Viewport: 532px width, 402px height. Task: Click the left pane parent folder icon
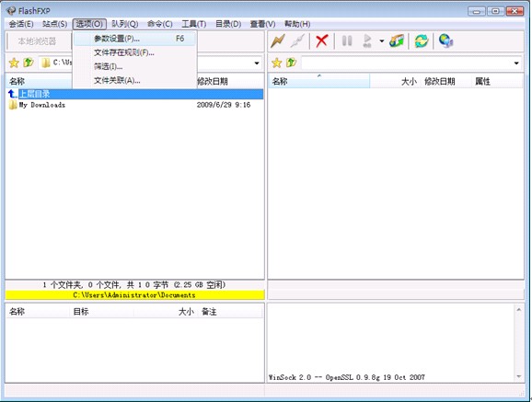click(29, 63)
